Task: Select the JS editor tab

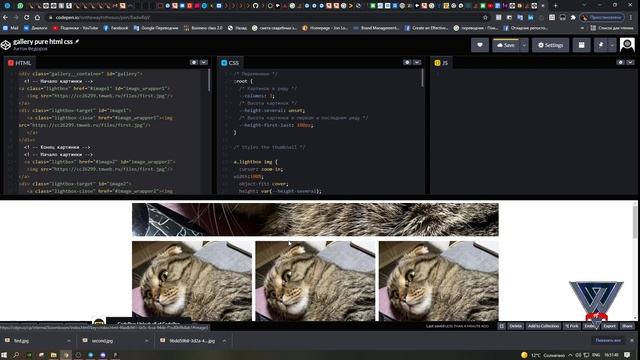Action: click(x=441, y=63)
